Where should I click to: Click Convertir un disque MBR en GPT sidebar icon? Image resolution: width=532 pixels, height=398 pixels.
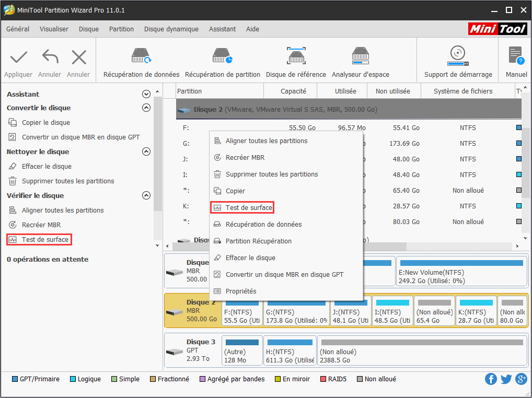(x=13, y=137)
